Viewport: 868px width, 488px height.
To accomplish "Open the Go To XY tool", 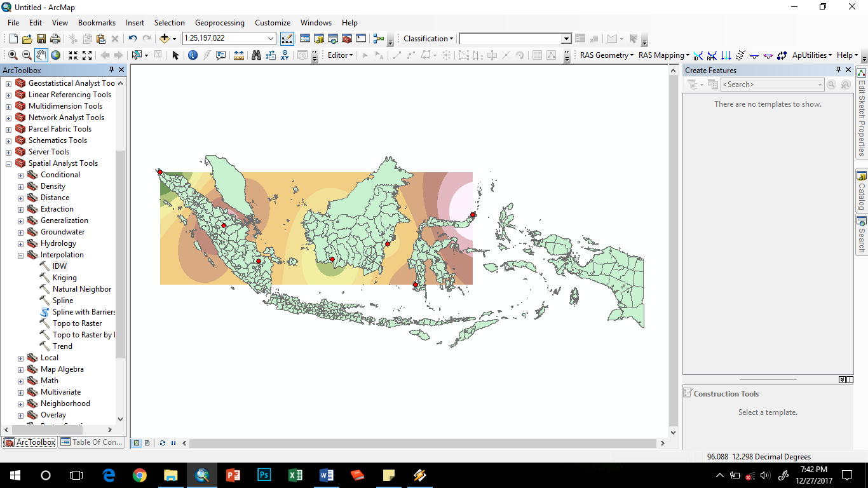I will click(x=284, y=55).
